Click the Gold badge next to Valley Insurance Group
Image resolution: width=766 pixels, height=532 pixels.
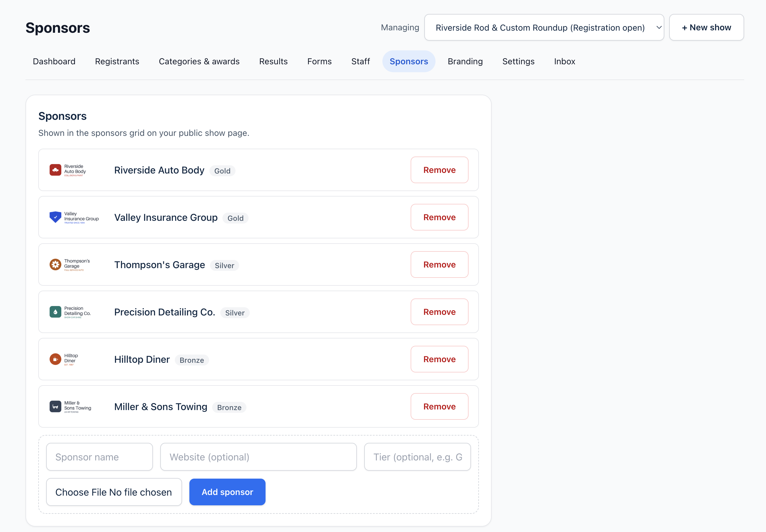(x=236, y=218)
